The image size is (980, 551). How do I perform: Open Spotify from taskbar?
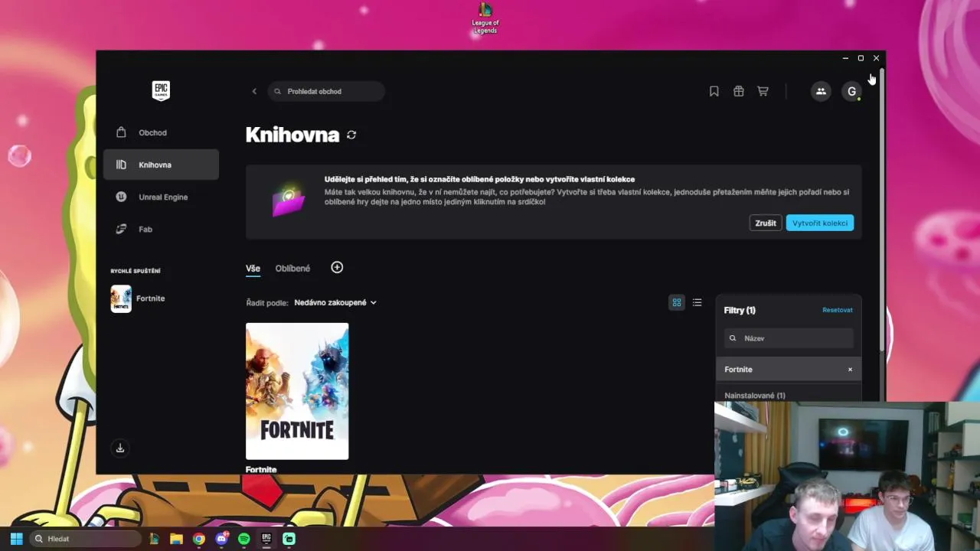point(244,539)
